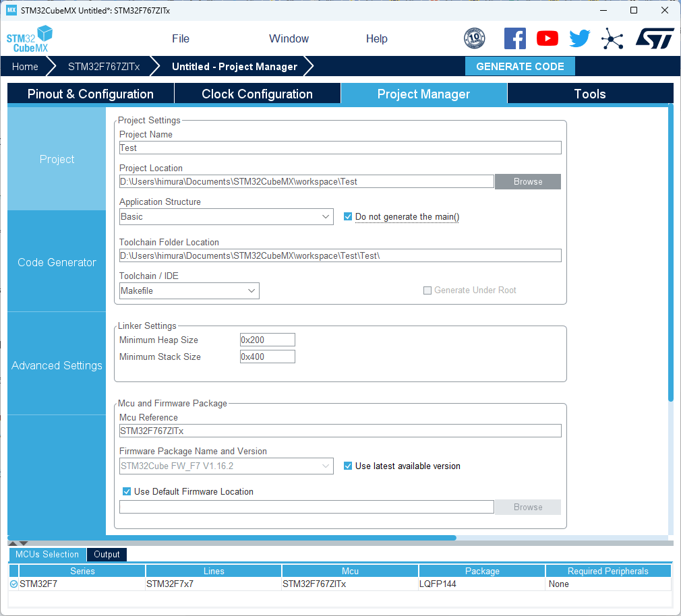This screenshot has height=616, width=681.
Task: Select the STM32F7 series cell
Action: click(x=82, y=584)
